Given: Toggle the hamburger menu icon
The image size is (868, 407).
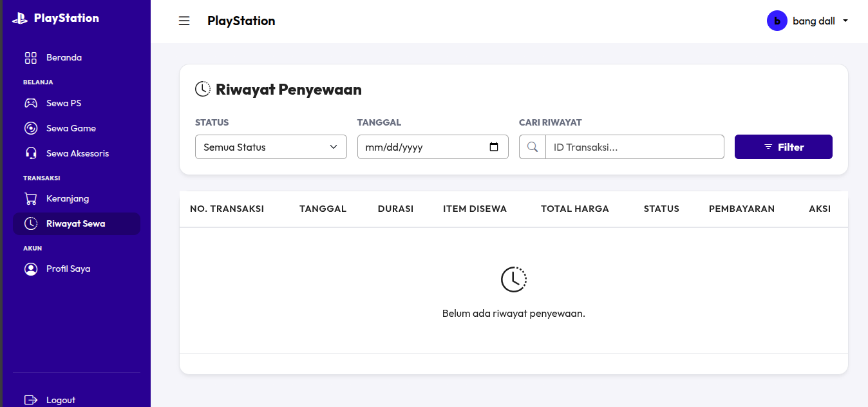Looking at the screenshot, I should click(184, 21).
